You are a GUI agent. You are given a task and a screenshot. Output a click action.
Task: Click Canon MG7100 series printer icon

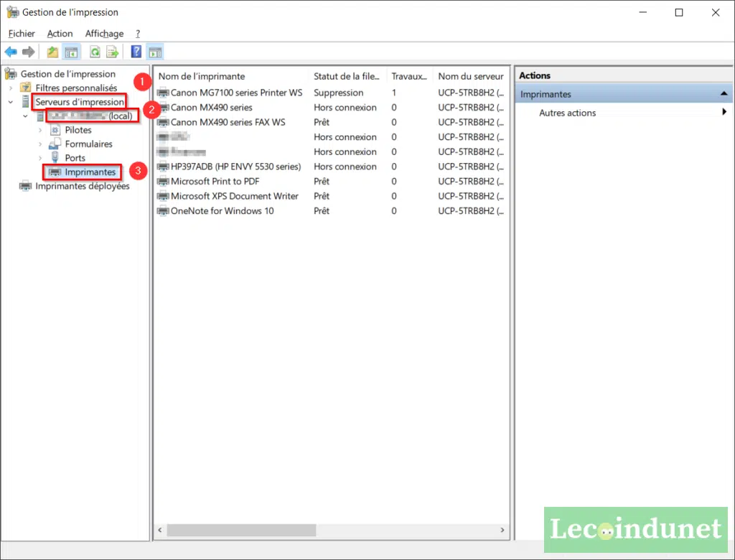[163, 93]
